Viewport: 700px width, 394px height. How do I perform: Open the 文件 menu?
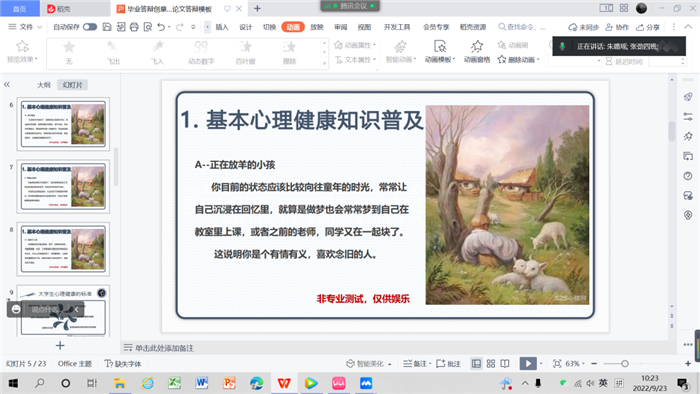[x=25, y=27]
